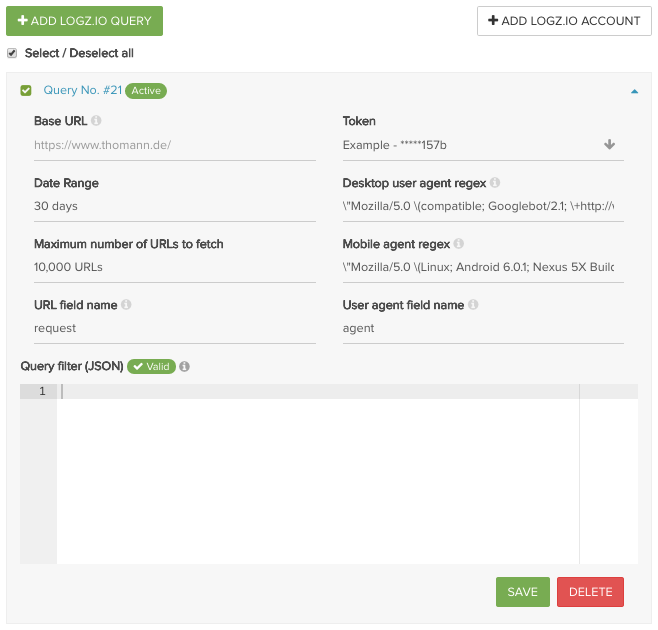
Task: Toggle the Select / Deselect all checkbox
Action: point(12,53)
